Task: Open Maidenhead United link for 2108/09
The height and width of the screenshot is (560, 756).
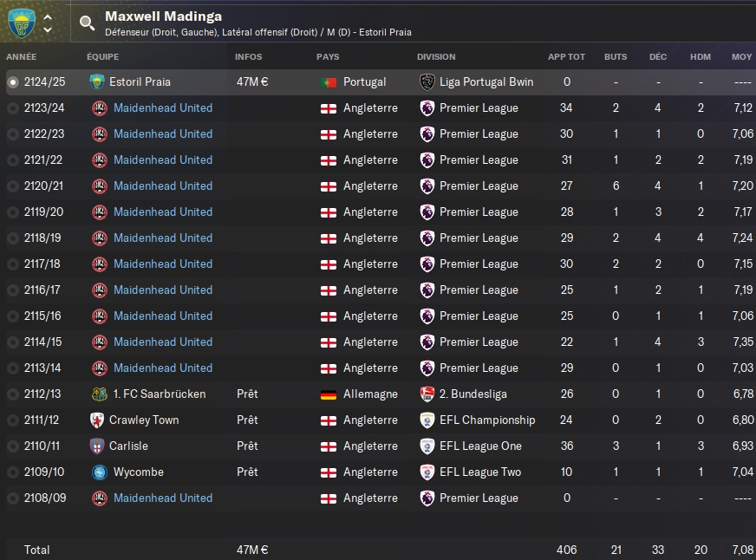Action: coord(163,498)
